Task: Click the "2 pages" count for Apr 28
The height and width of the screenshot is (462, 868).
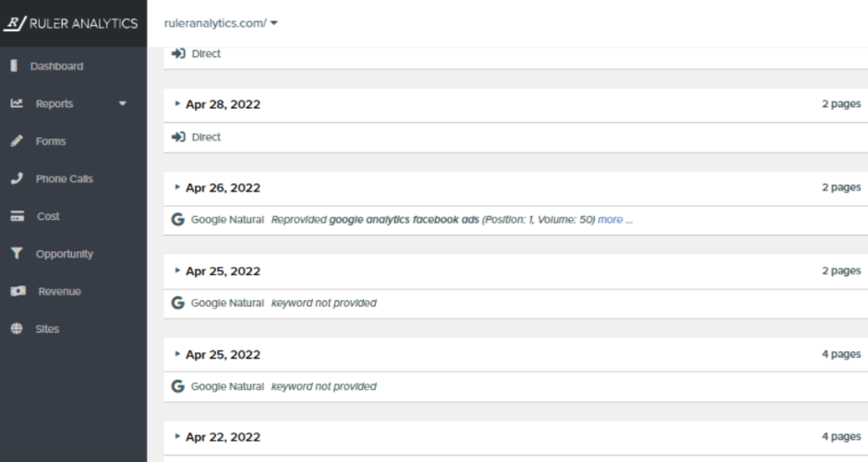Action: (841, 104)
